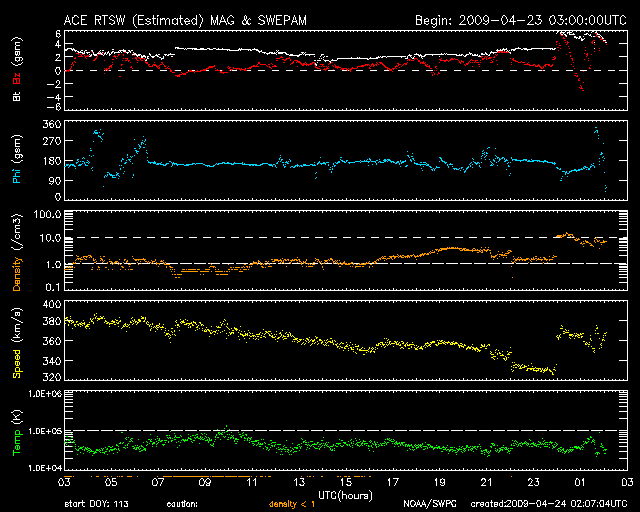Viewport: 640px width, 512px height.
Task: Click the 'created:' timestamp in the footer
Action: click(549, 504)
